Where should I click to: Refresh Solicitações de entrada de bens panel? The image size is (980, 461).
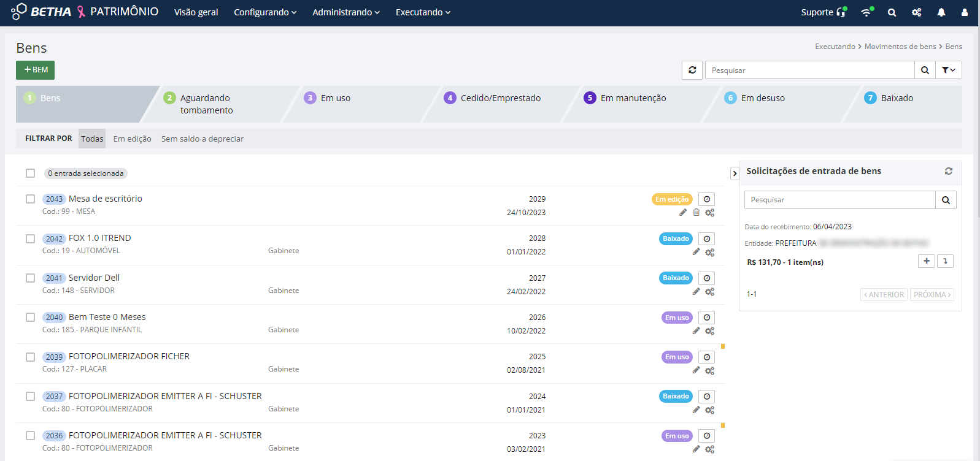click(949, 171)
